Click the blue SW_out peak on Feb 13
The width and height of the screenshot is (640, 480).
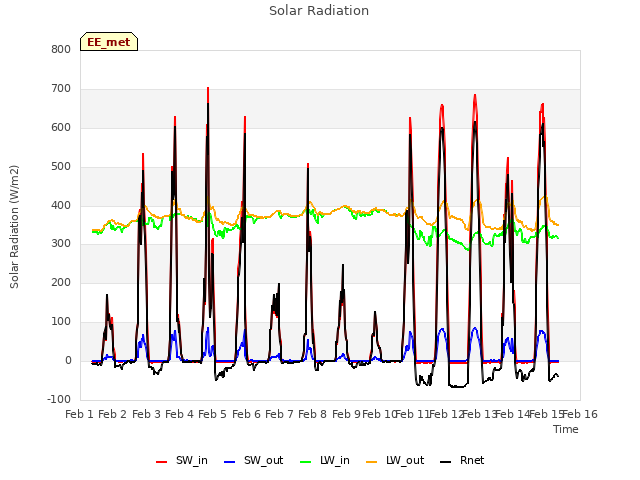click(x=474, y=329)
